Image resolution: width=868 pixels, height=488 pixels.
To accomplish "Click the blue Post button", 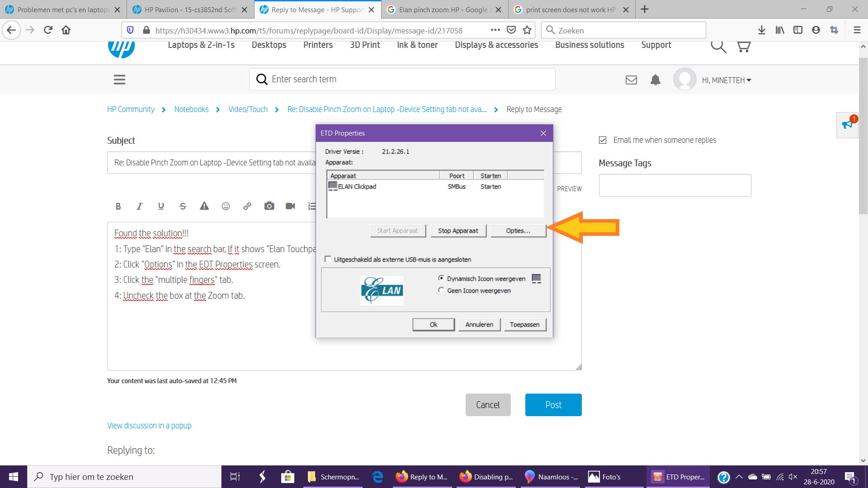I will point(553,405).
